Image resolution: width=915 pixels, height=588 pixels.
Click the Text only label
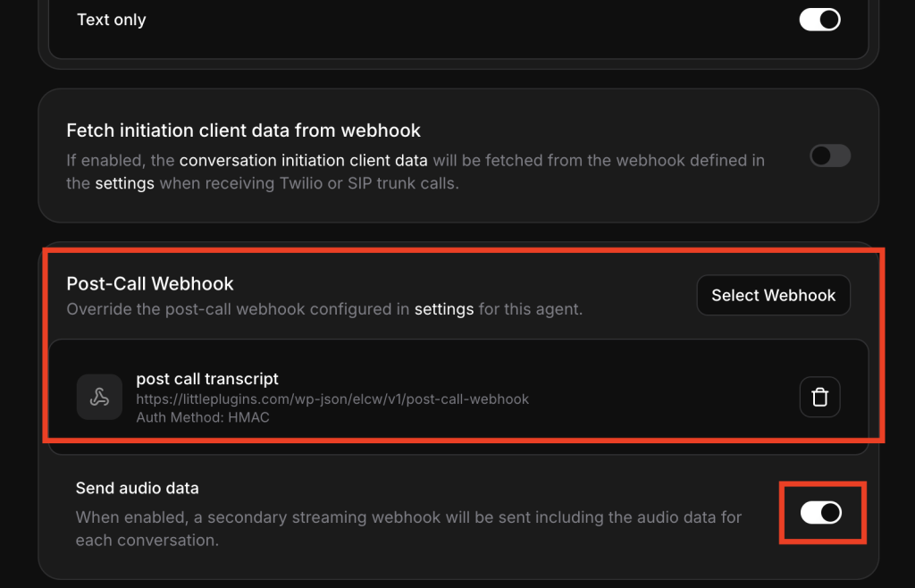[112, 20]
